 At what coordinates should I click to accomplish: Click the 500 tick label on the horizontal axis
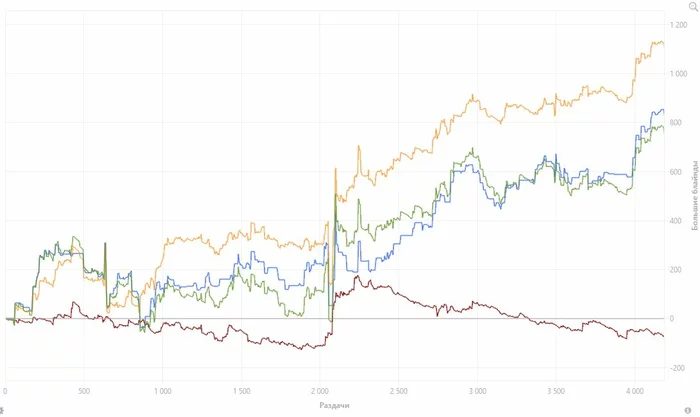(84, 390)
